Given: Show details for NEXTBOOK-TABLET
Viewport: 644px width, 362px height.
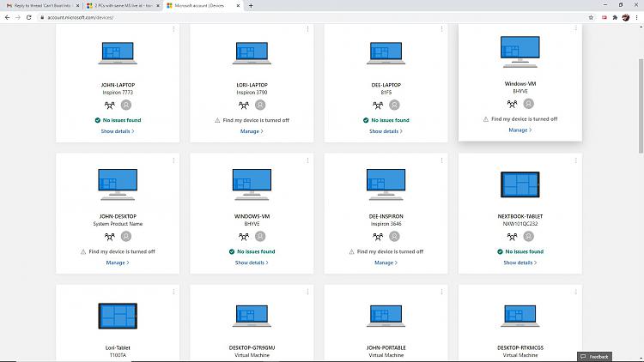Looking at the screenshot, I should tap(520, 262).
